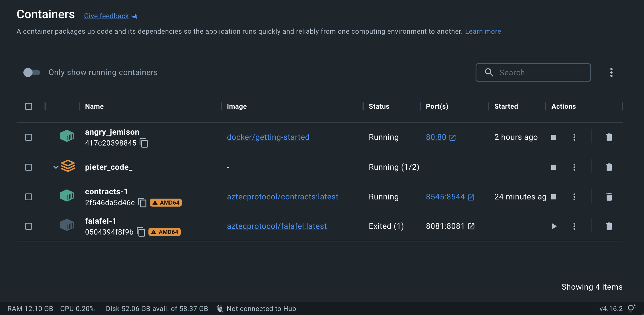Check the select-all containers checkbox
644x315 pixels.
tap(29, 106)
